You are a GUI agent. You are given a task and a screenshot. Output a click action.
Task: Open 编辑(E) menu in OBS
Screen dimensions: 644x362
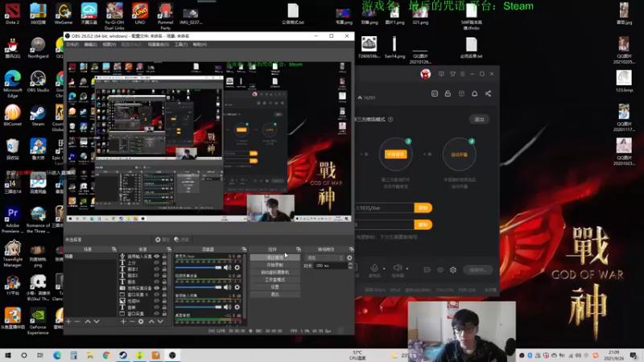point(90,44)
